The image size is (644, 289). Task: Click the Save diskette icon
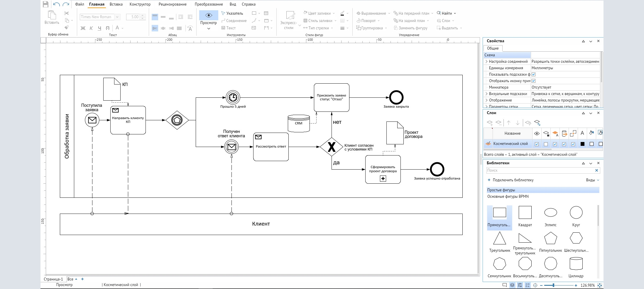coord(45,4)
